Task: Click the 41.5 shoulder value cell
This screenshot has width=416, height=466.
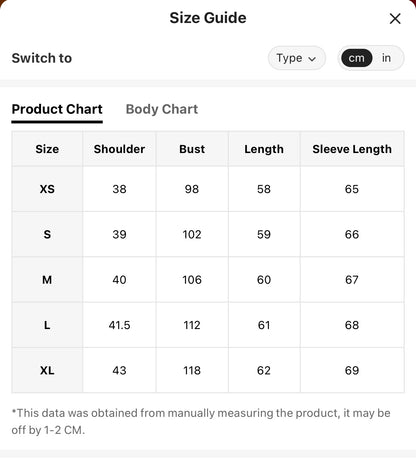Action: tap(119, 325)
